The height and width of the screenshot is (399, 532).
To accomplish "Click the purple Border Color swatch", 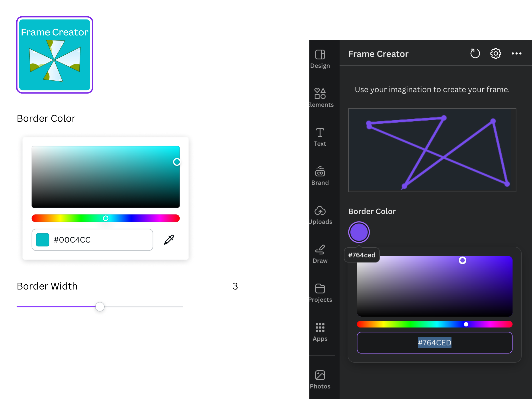I will tap(359, 232).
